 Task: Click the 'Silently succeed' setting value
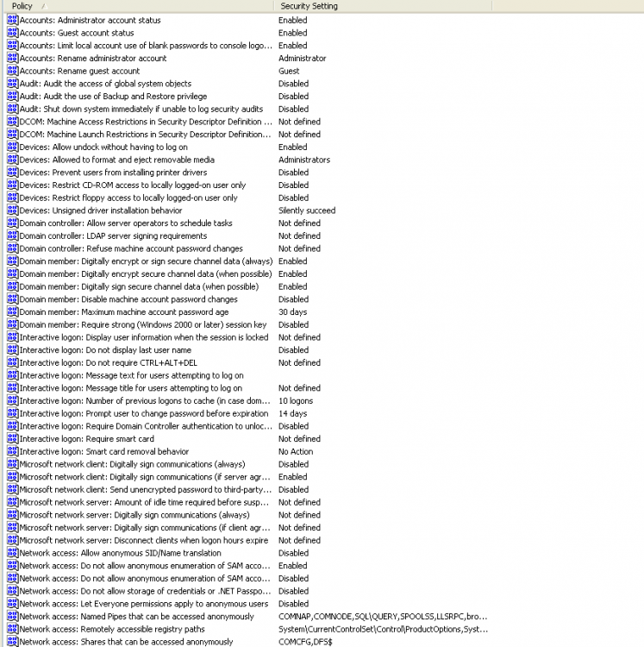click(307, 210)
